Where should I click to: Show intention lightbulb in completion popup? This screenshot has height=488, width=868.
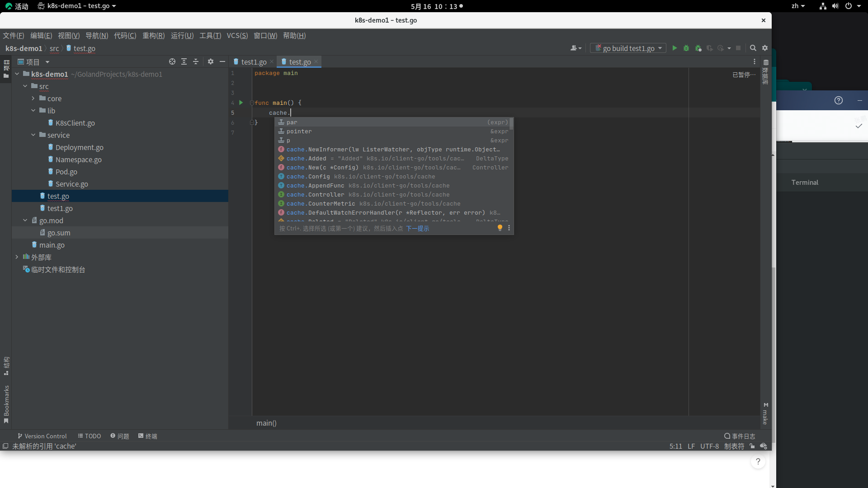(x=500, y=228)
